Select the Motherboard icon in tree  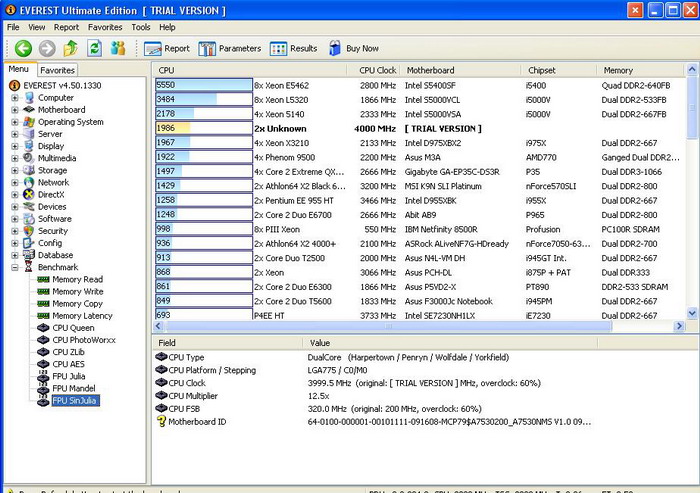click(x=29, y=110)
